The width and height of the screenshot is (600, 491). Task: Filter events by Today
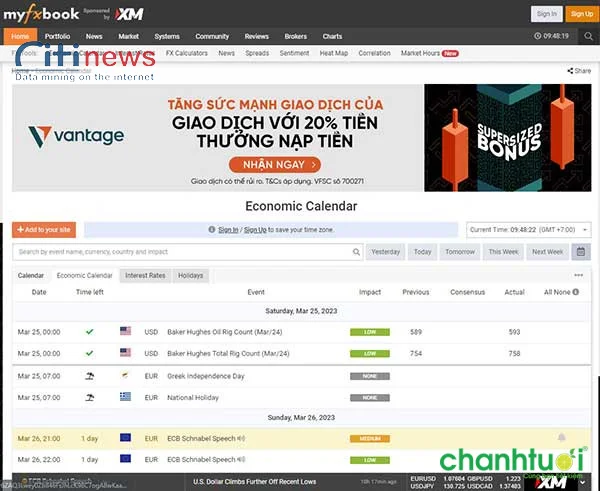pos(422,252)
